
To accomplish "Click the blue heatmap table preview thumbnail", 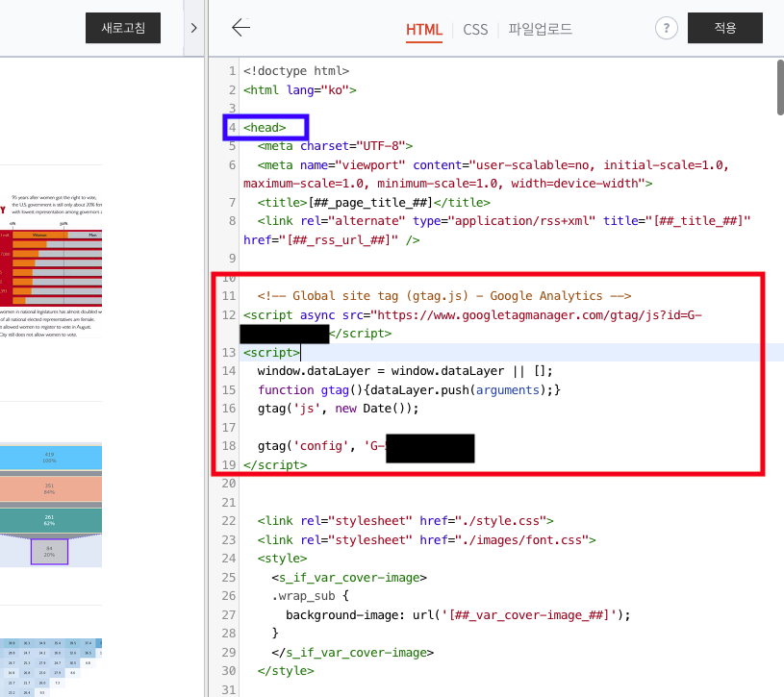I will [x=51, y=667].
